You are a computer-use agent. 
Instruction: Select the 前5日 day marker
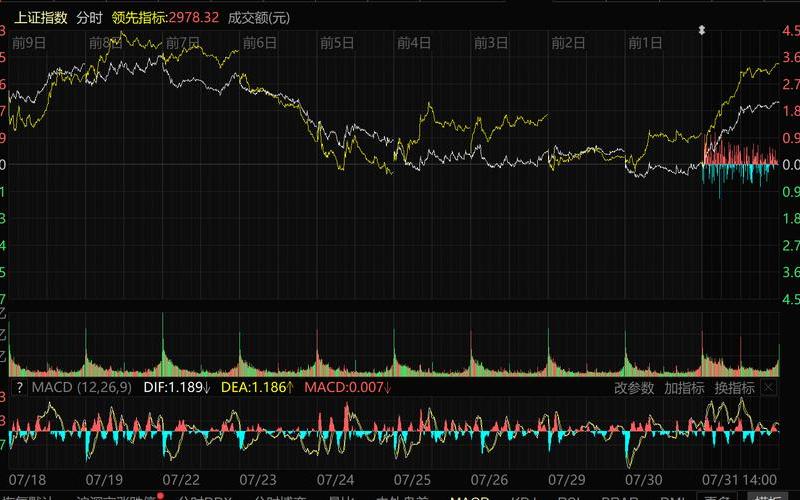point(336,43)
